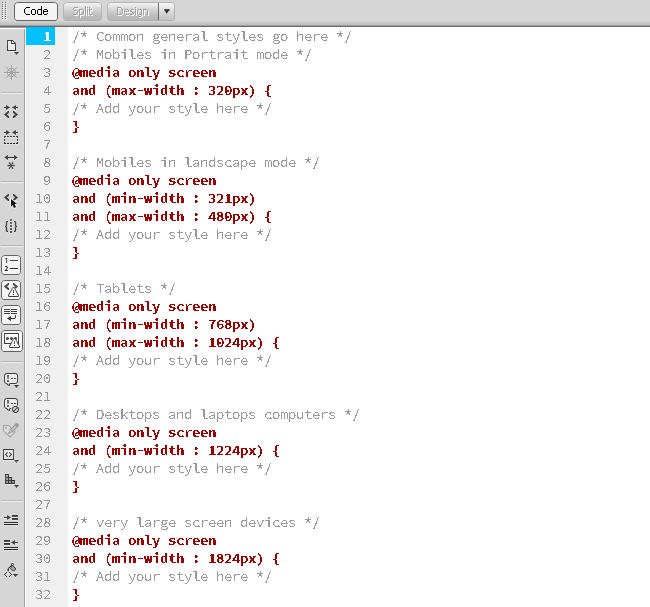Click the Balance Braces icon

[12, 226]
